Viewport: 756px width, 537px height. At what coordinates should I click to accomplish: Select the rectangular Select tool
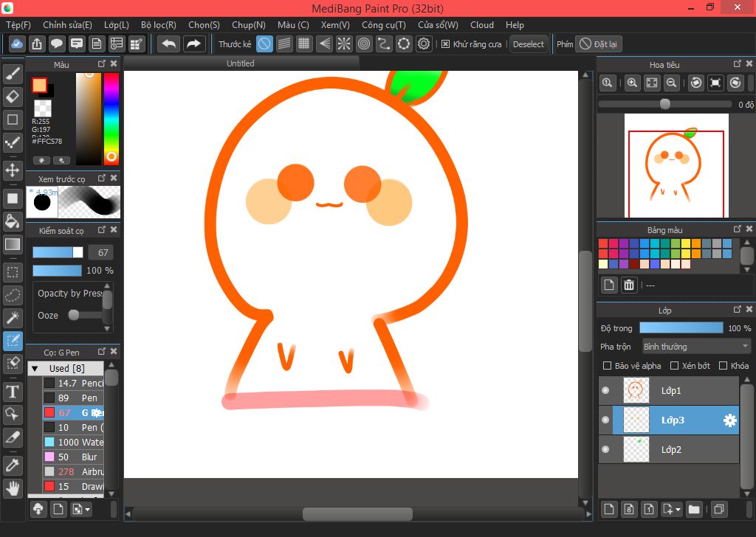pos(13,272)
